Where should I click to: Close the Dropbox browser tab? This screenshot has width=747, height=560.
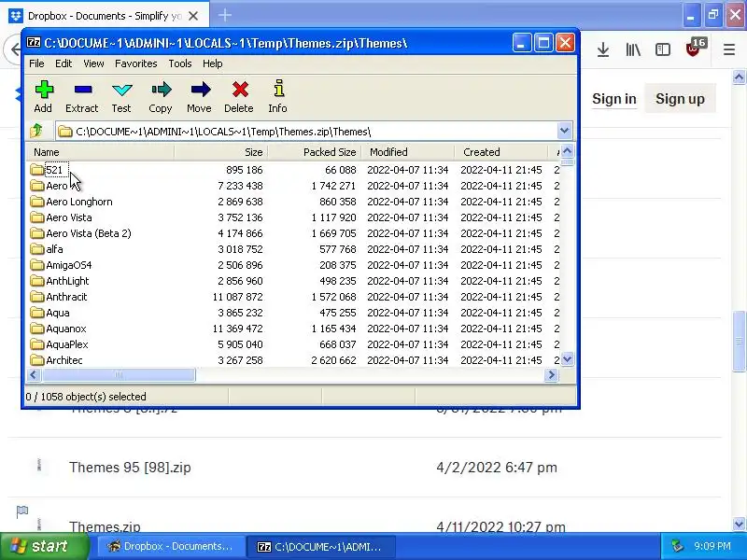pyautogui.click(x=193, y=16)
